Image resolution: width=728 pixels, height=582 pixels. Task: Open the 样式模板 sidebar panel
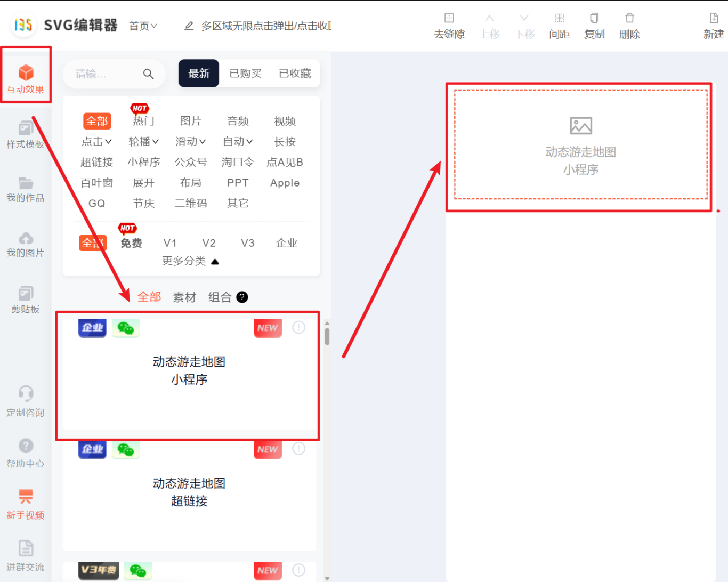(26, 135)
